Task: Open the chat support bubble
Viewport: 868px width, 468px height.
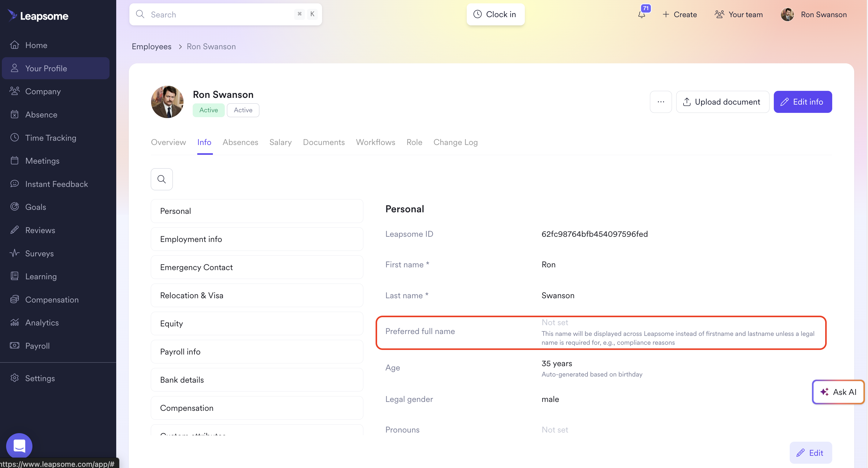Action: [x=19, y=446]
